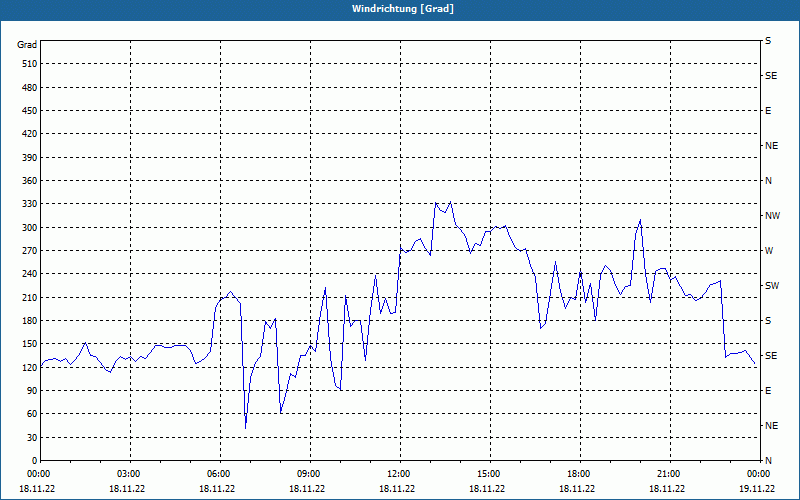Click the "18.11.22" date under 03:00
Image resolution: width=800 pixels, height=500 pixels.
coord(127,488)
